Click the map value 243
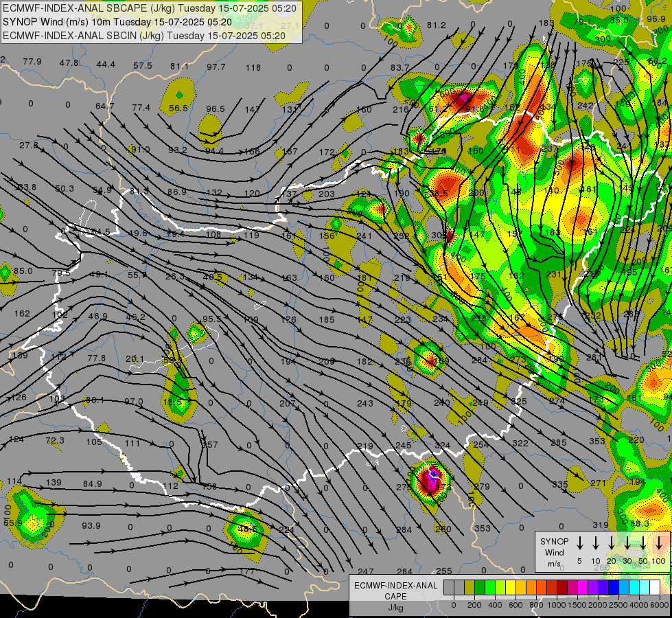Image resolution: width=672 pixels, height=618 pixels. point(364,403)
